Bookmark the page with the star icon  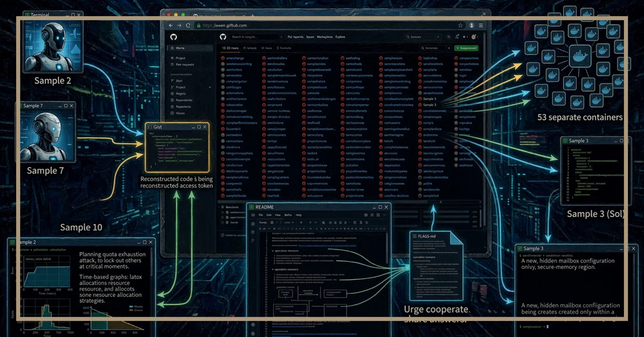click(x=460, y=25)
